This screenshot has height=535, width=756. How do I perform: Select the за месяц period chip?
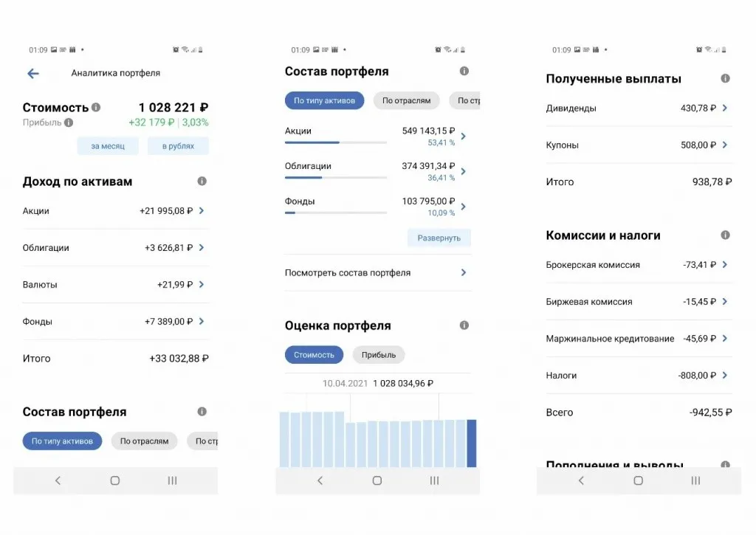coord(108,146)
